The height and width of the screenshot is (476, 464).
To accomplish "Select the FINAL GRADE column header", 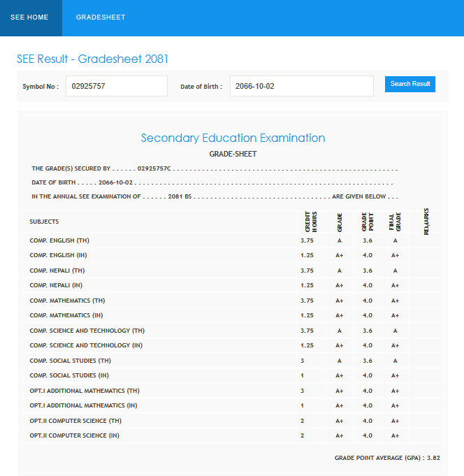I will tap(395, 222).
